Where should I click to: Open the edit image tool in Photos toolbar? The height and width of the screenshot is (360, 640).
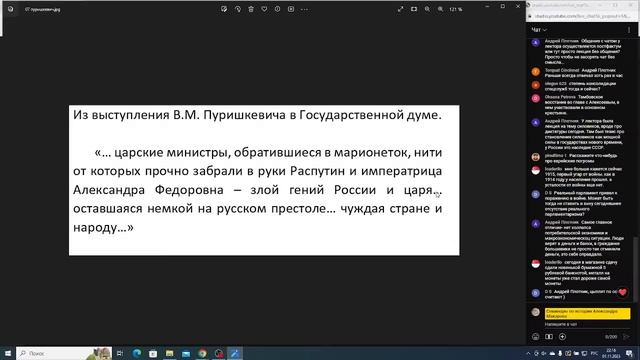pos(224,9)
